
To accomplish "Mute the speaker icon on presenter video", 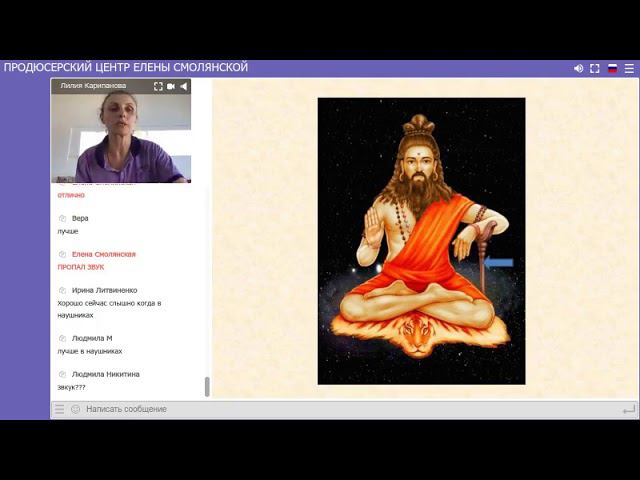I will click(184, 86).
